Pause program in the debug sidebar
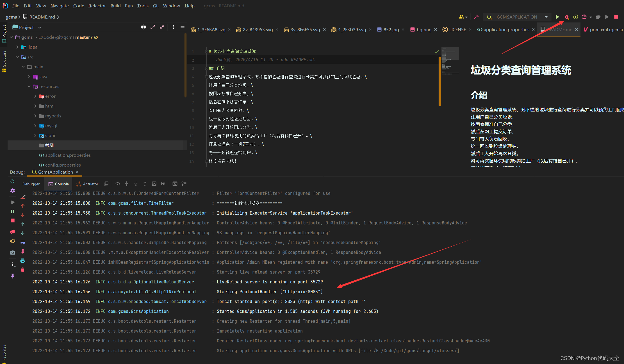This screenshot has width=624, height=364. (x=12, y=211)
